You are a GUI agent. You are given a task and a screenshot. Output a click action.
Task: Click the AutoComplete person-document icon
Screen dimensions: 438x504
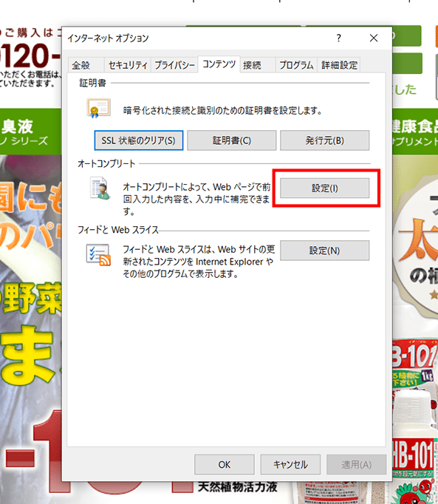coord(100,188)
